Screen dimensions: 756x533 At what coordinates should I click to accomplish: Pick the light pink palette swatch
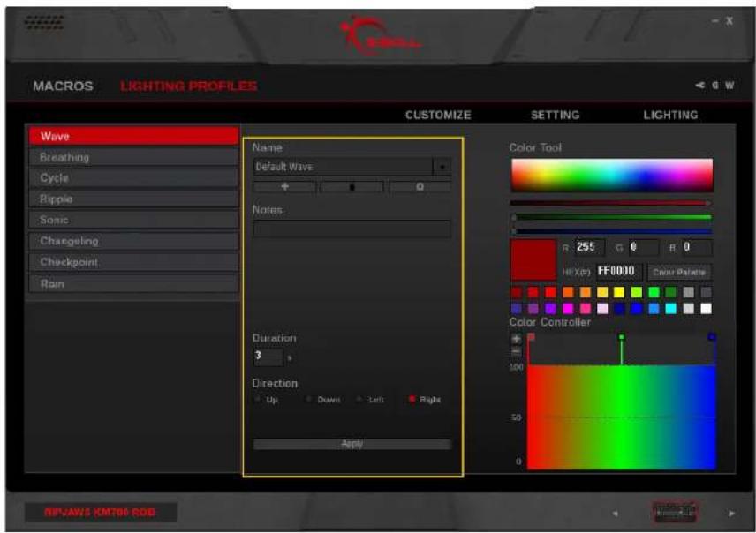click(602, 309)
